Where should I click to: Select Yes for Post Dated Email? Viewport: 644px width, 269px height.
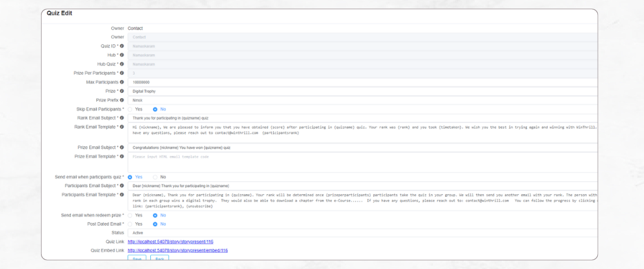coord(131,224)
